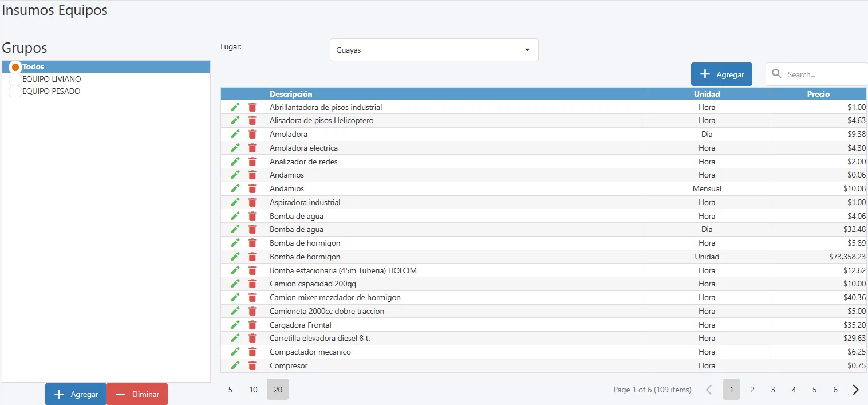The height and width of the screenshot is (405, 868).
Task: Set page size to 10 items
Action: point(253,390)
